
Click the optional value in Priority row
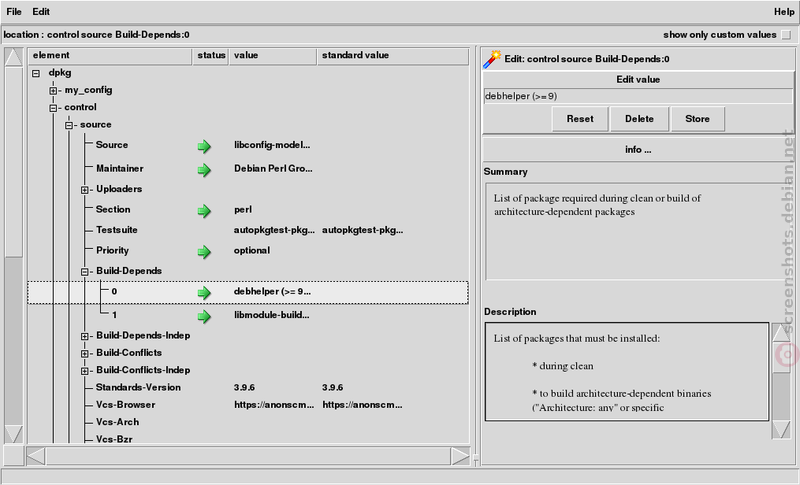[x=252, y=250]
